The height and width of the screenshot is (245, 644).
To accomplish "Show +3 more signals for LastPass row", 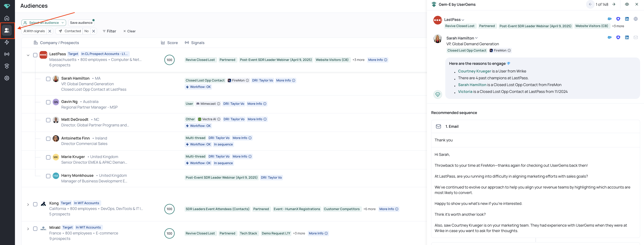I will coord(358,60).
